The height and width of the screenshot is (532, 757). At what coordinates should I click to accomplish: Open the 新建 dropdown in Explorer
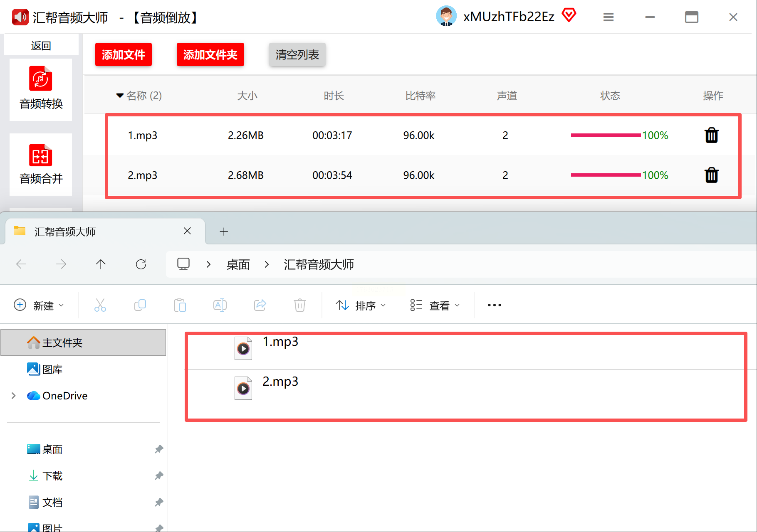click(x=39, y=305)
